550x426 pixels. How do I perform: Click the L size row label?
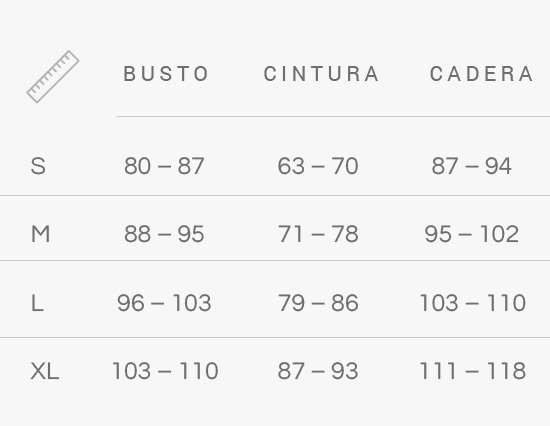click(x=38, y=303)
